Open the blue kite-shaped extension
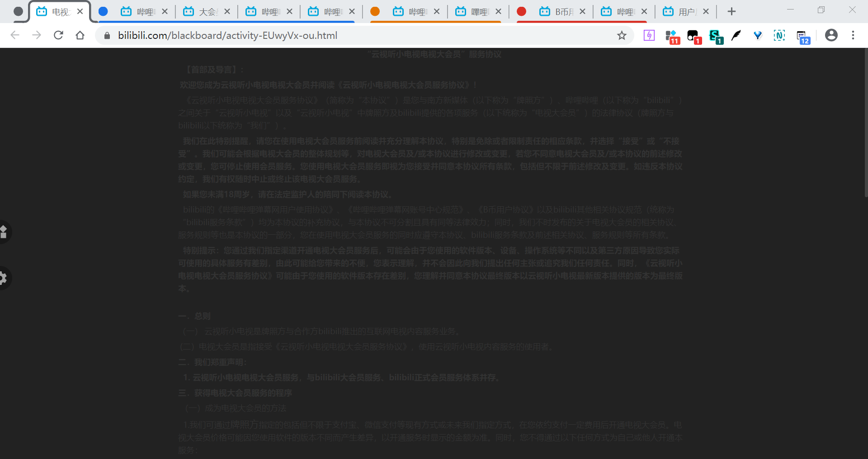868x459 pixels. pyautogui.click(x=757, y=35)
